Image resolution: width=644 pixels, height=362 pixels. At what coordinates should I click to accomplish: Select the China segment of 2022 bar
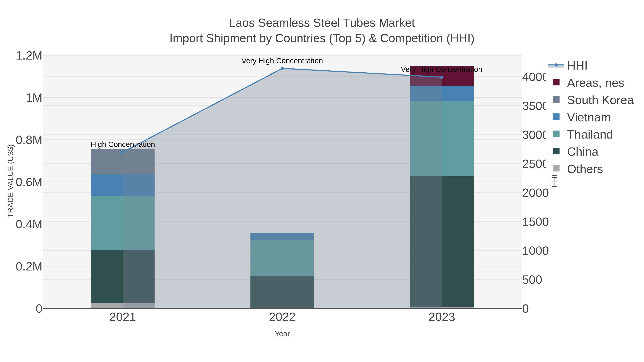282,292
